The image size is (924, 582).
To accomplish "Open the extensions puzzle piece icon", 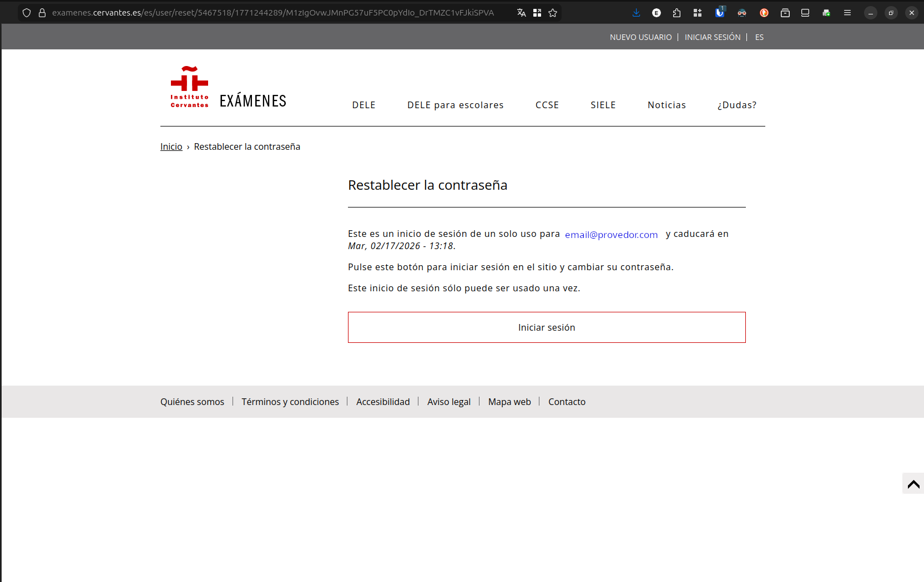I will pos(676,13).
